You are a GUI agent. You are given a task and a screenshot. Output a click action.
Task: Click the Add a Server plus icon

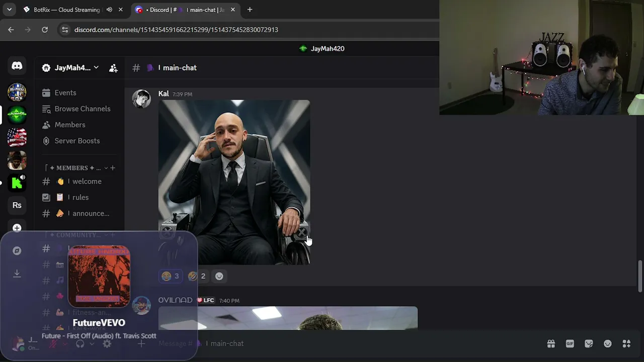[x=17, y=228]
